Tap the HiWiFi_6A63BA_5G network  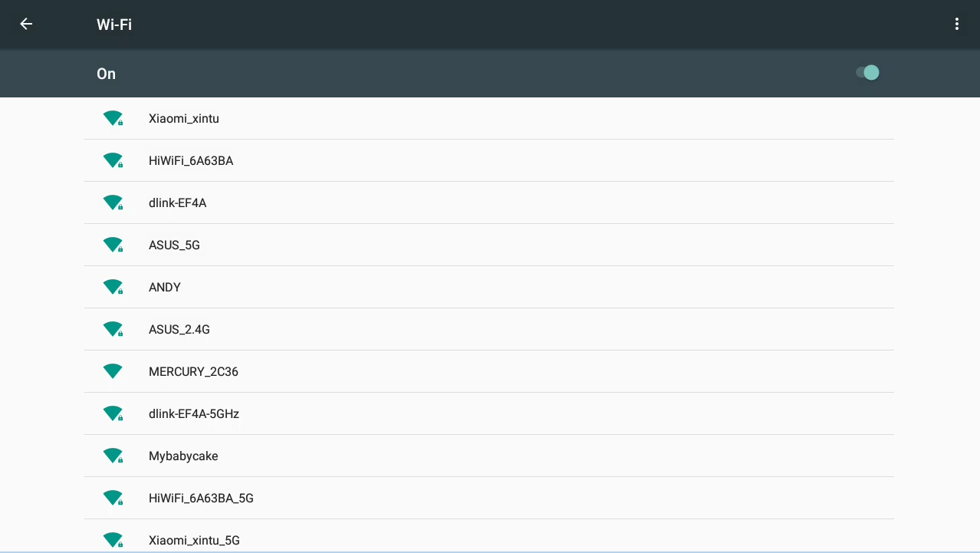(x=201, y=499)
